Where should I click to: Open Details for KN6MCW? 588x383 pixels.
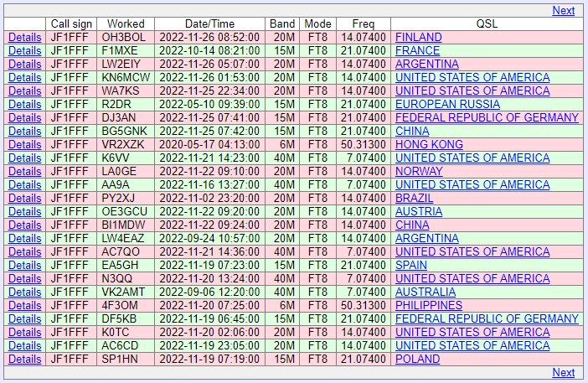25,77
